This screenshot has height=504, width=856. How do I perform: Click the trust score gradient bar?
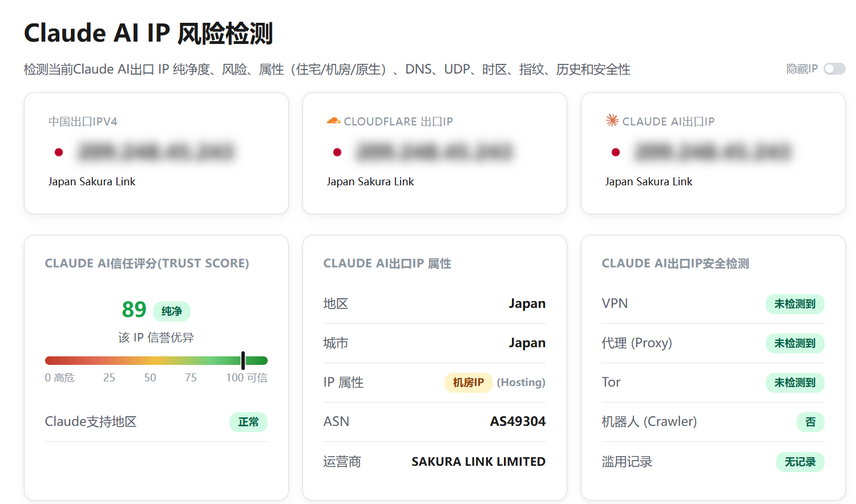156,360
